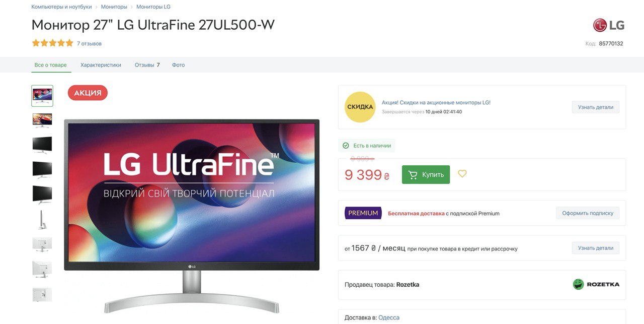Click the yellow СКИДКА badge
The image size is (644, 324).
tap(360, 107)
